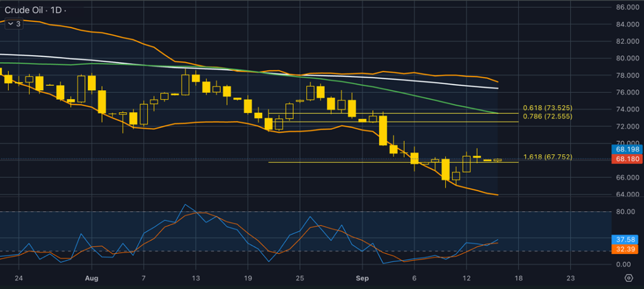Screen dimensions: 644x289
Task: Click the Aug label on time axis
Action: tap(92, 278)
